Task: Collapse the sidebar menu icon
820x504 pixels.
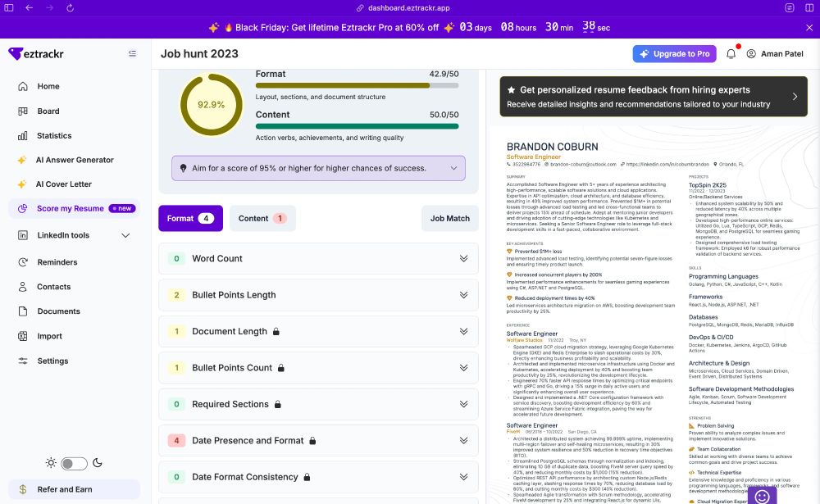Action: (x=132, y=53)
